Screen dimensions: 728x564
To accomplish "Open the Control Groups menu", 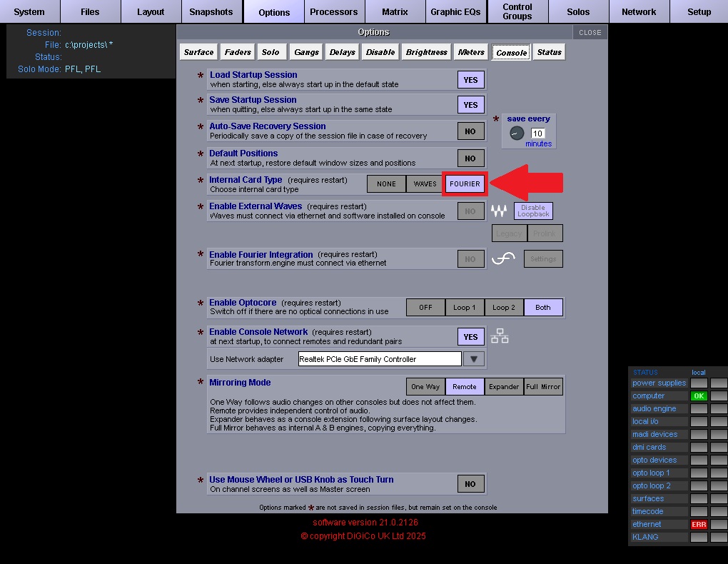I will 517,11.
